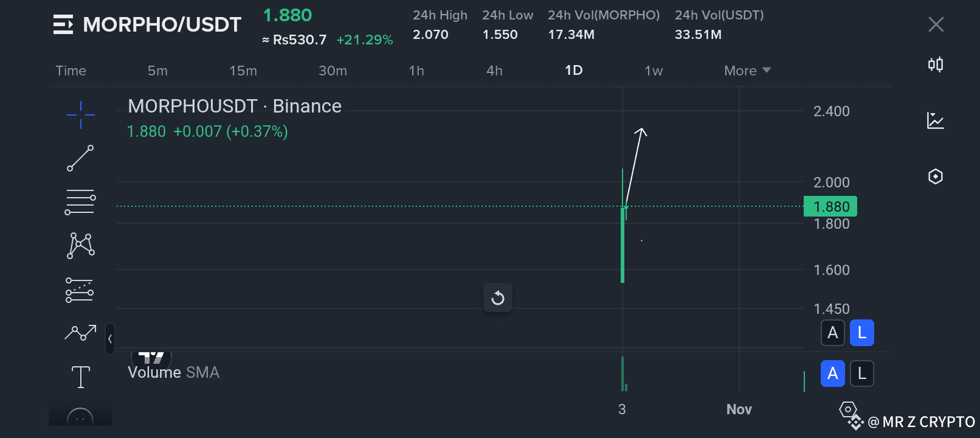Click the tall green daily candlestick
This screenshot has height=438, width=980.
click(x=623, y=245)
